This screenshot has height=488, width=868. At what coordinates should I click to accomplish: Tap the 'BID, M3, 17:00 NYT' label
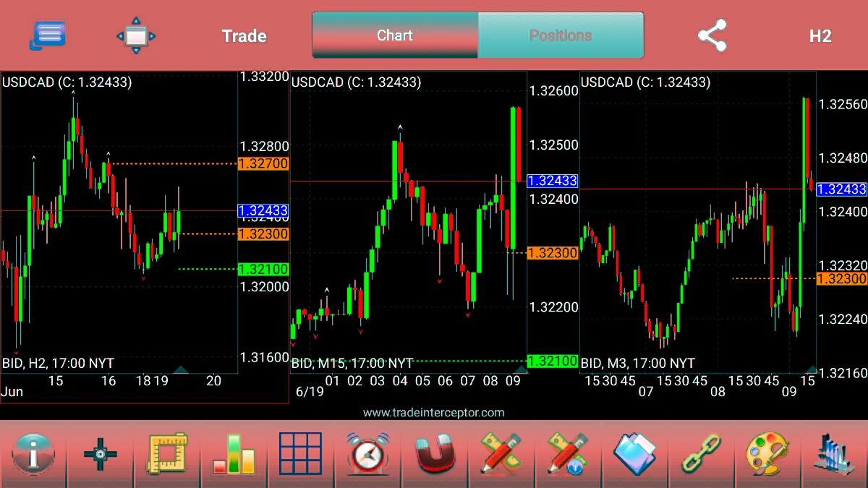pos(637,363)
